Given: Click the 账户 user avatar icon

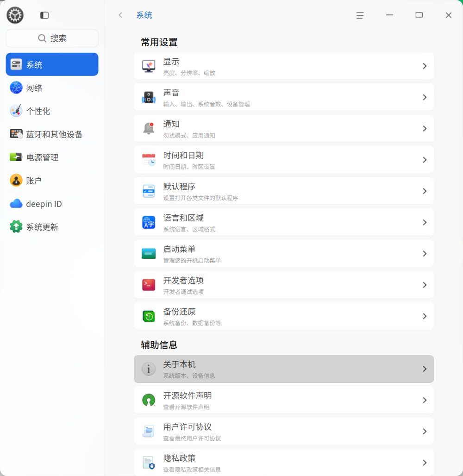Looking at the screenshot, I should [x=16, y=180].
